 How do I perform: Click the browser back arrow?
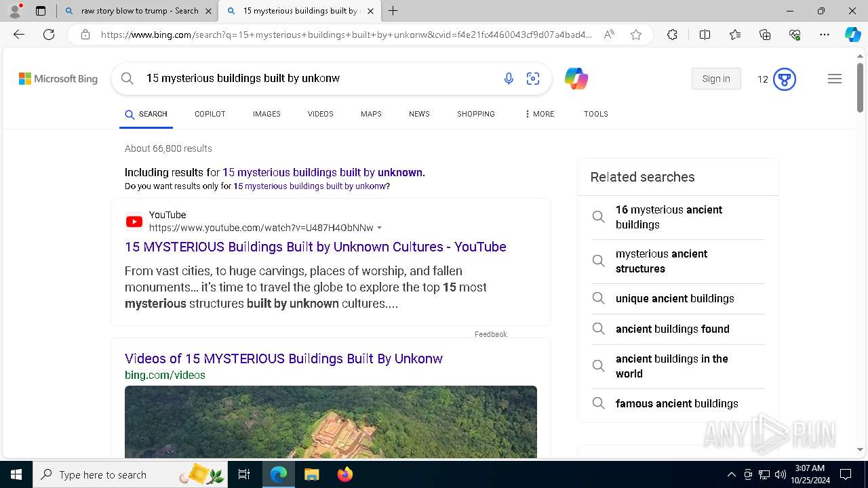(19, 35)
